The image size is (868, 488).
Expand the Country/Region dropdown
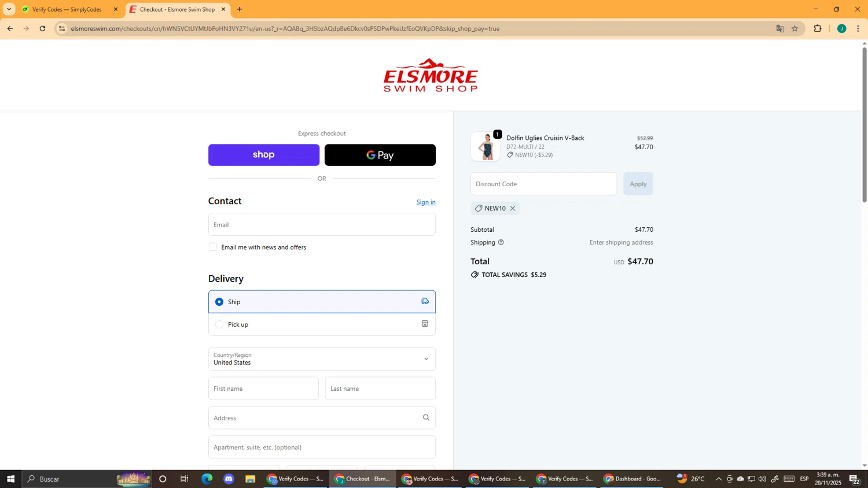coord(322,359)
